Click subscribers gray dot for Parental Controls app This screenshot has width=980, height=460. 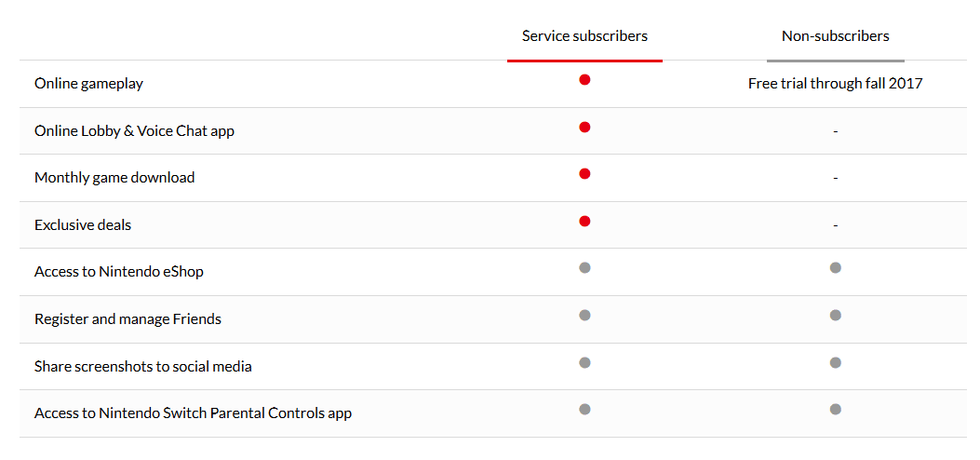click(x=584, y=410)
